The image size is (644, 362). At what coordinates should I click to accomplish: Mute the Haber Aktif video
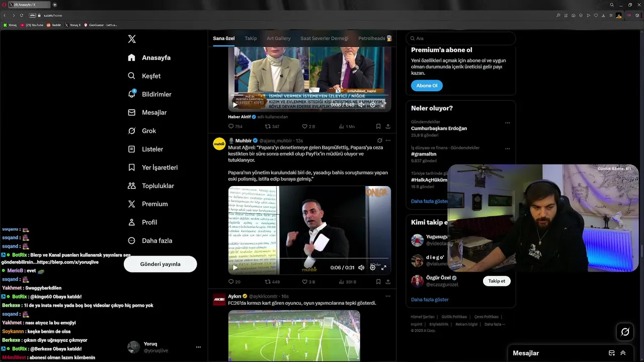[x=361, y=105]
